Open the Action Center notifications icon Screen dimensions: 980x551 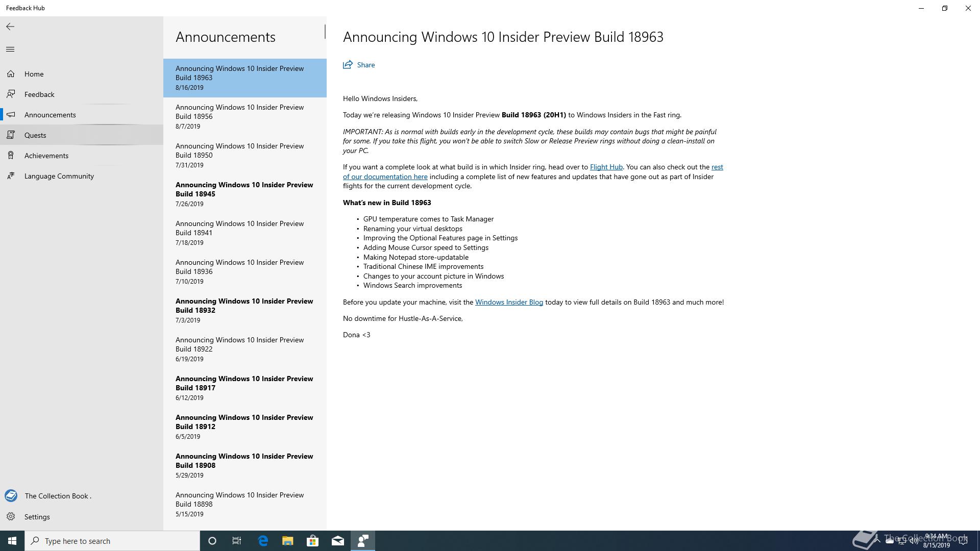(963, 541)
